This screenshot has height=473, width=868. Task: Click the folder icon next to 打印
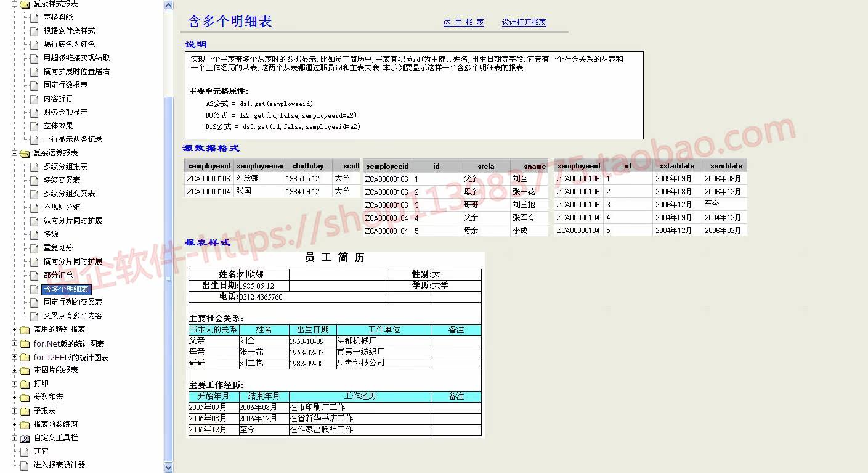[25, 384]
